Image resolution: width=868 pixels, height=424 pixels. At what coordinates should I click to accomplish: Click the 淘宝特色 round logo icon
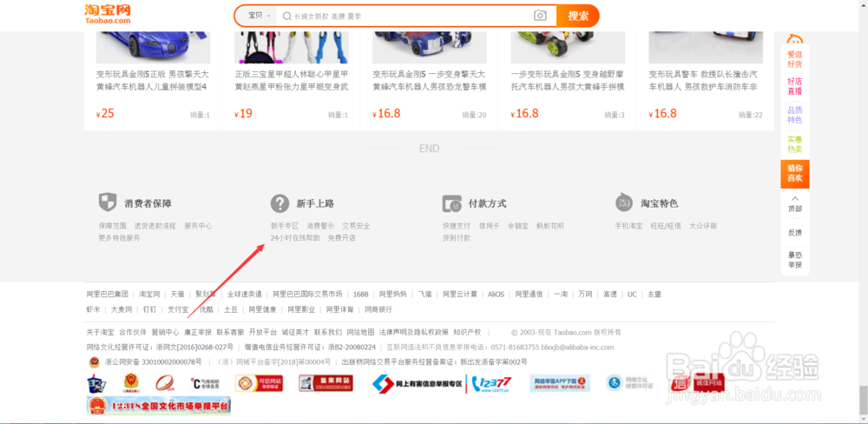pyautogui.click(x=624, y=202)
